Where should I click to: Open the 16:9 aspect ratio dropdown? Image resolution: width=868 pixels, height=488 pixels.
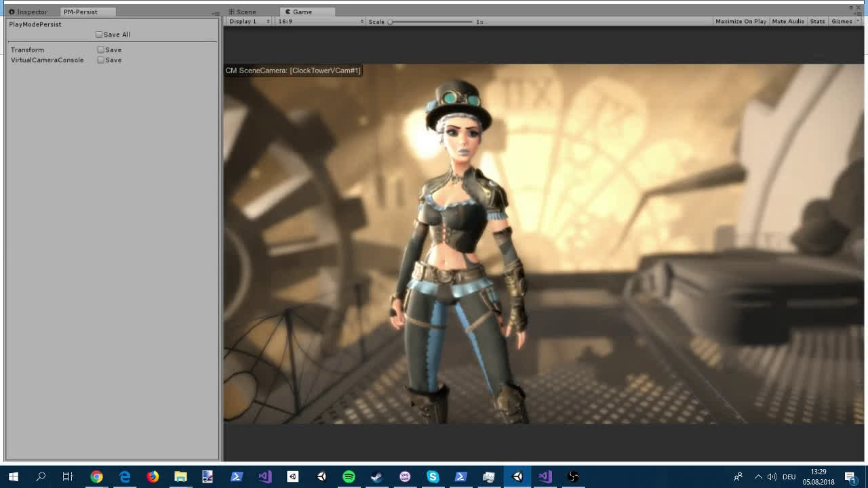click(320, 22)
